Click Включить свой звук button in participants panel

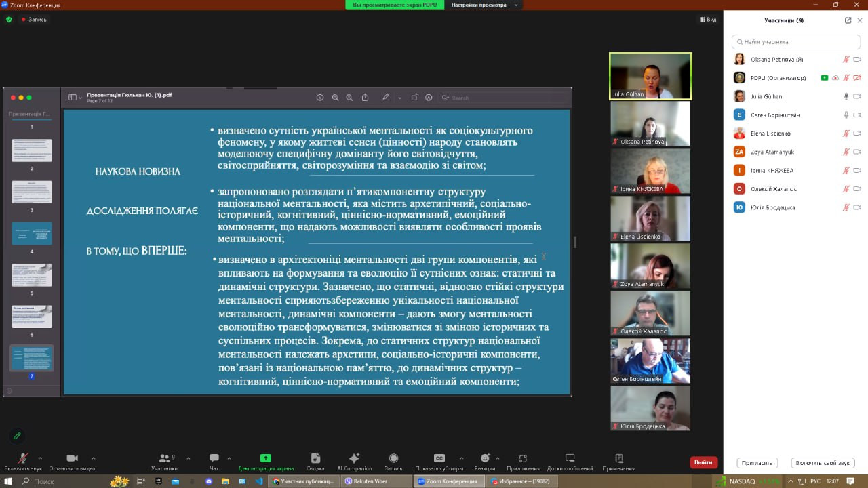tap(823, 463)
